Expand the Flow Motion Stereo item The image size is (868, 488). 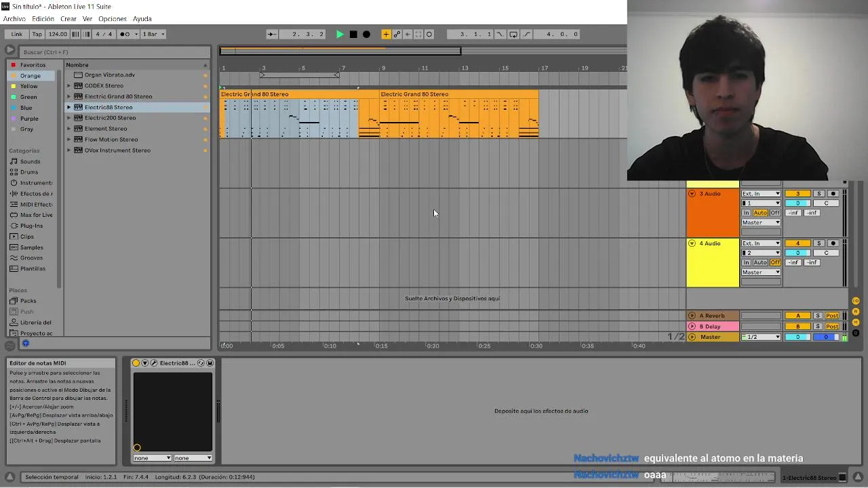click(68, 140)
